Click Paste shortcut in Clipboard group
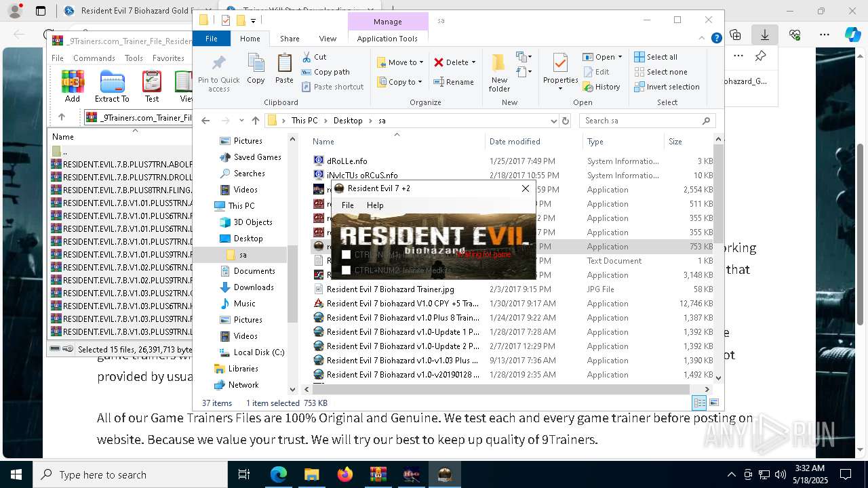Screen dimensions: 868x488 click(x=333, y=87)
